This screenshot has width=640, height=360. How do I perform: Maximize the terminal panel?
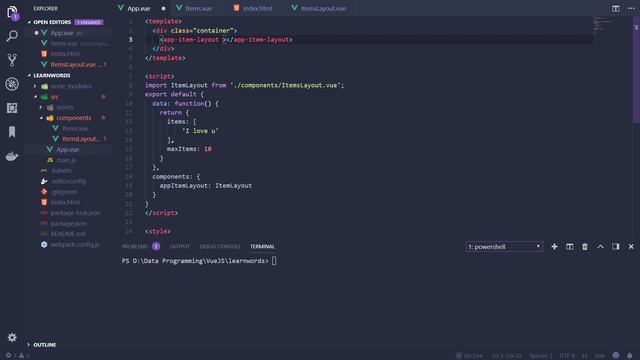(600, 247)
